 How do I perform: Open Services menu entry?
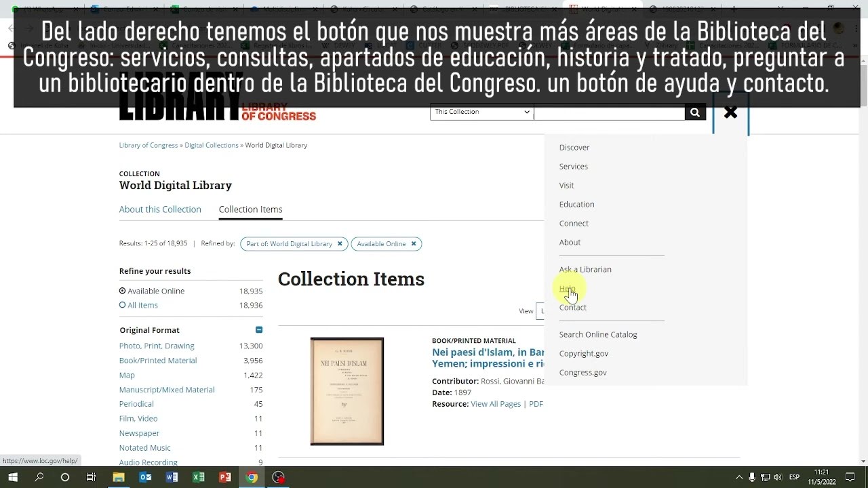coord(574,166)
